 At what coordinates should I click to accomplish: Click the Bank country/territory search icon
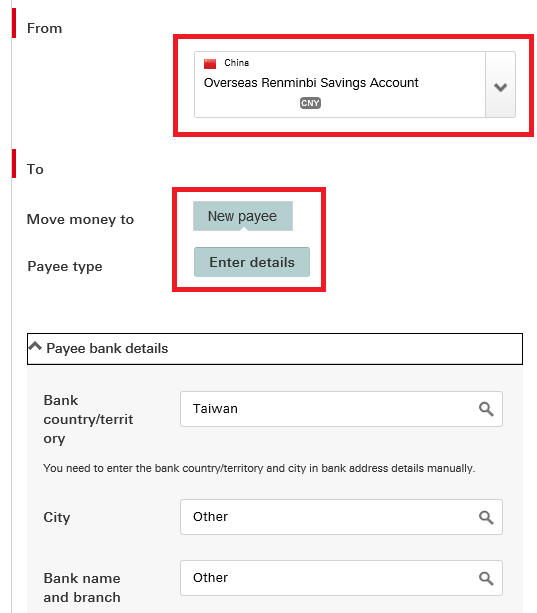[x=486, y=409]
